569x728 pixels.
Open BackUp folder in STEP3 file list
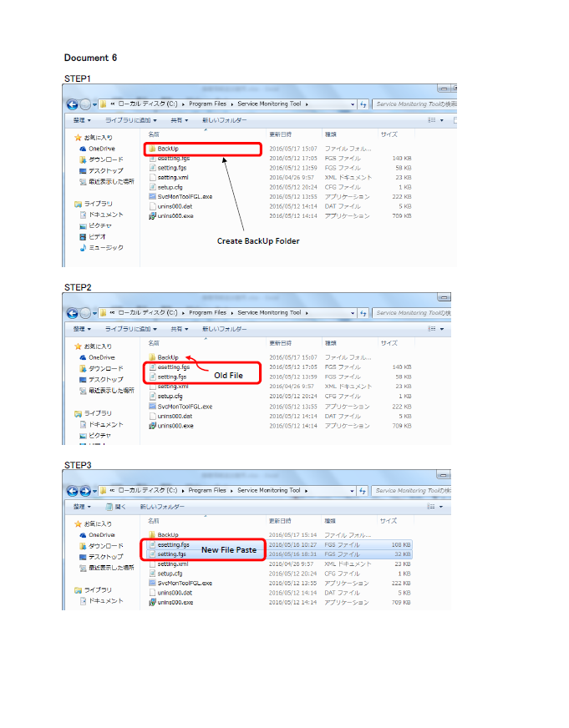click(x=164, y=535)
